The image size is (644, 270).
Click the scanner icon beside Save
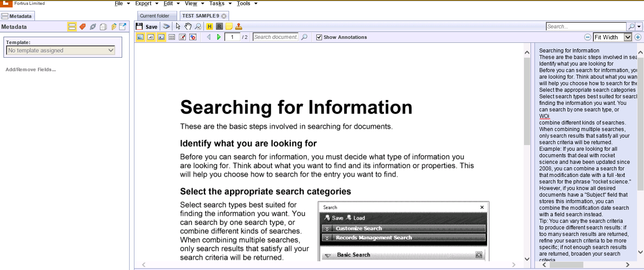click(x=166, y=27)
